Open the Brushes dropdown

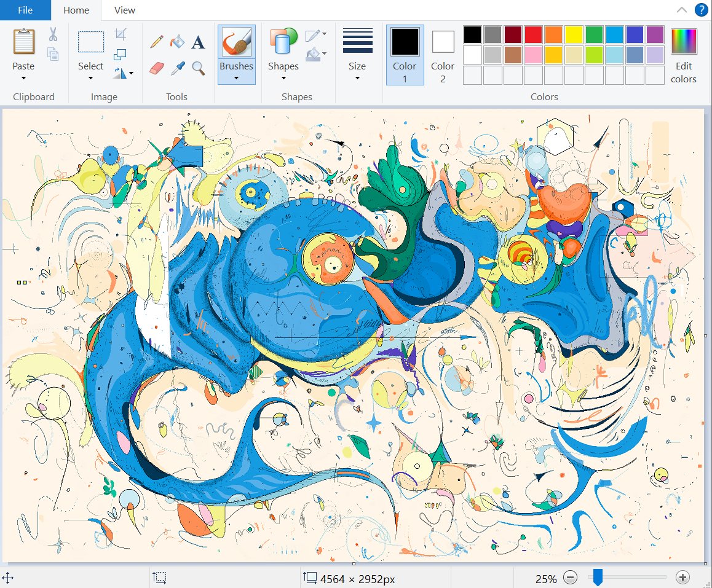coord(236,77)
